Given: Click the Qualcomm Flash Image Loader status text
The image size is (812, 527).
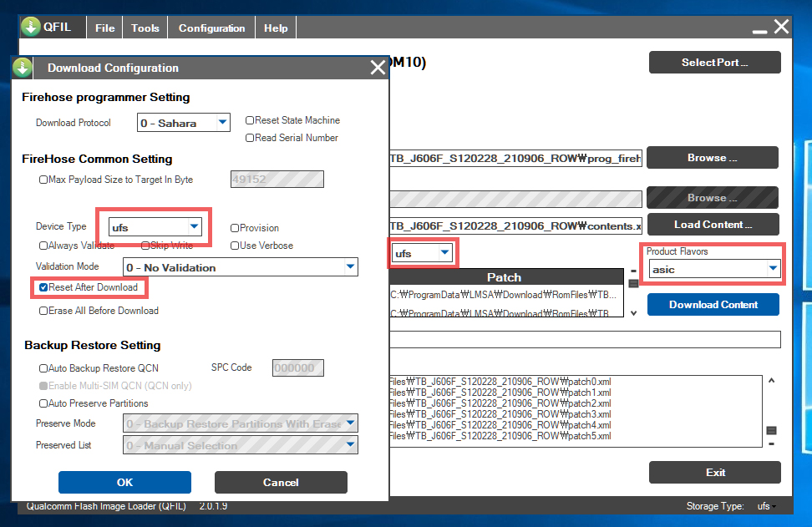Looking at the screenshot, I should pyautogui.click(x=106, y=506).
